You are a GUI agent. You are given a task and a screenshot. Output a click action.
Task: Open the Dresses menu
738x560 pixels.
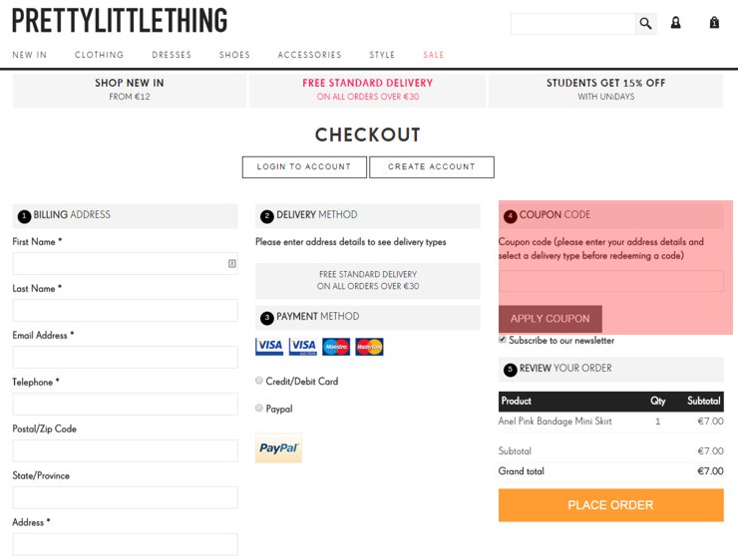tap(172, 55)
